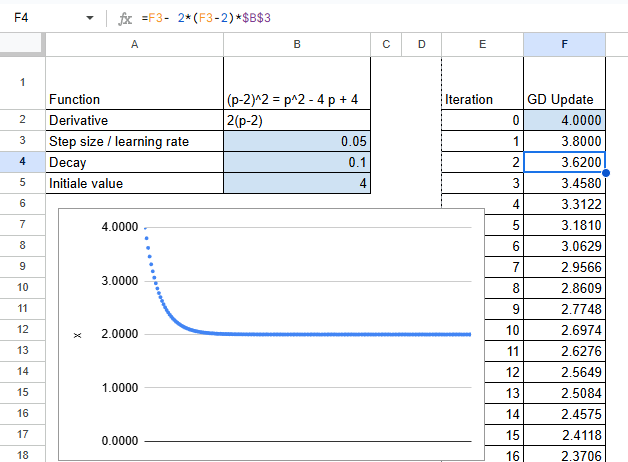The width and height of the screenshot is (628, 462).
Task: Open the name box dropdown arrow
Action: 90,18
